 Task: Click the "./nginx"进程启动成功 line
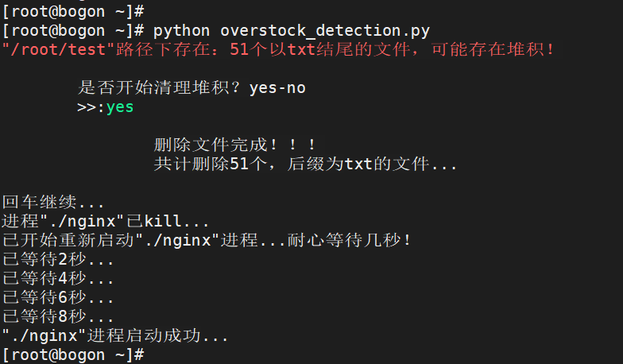click(x=115, y=336)
